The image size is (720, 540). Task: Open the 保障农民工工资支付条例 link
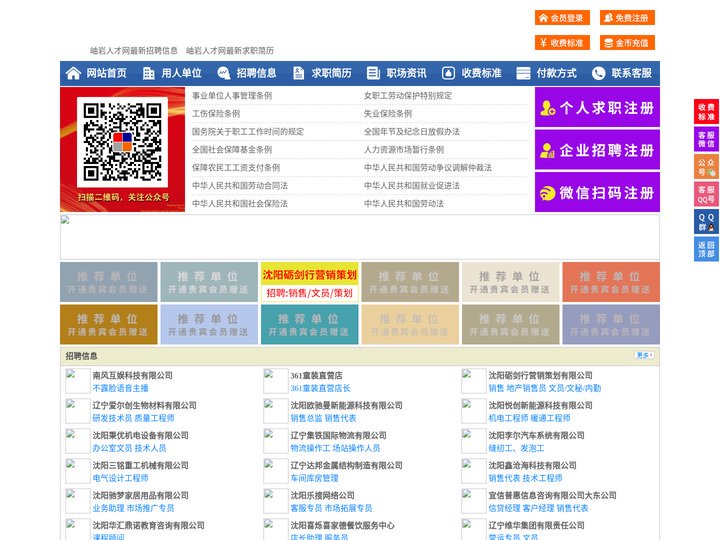(x=236, y=168)
